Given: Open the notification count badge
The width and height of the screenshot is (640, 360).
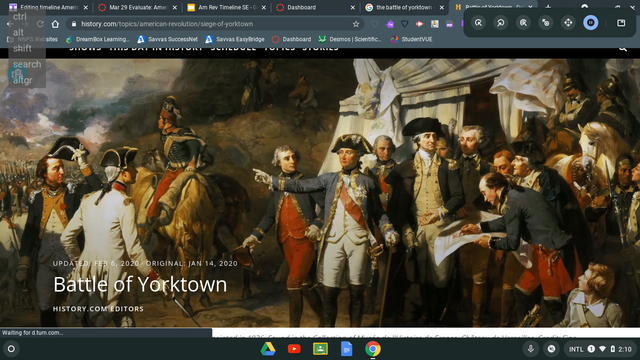Looking at the screenshot, I should (591, 349).
